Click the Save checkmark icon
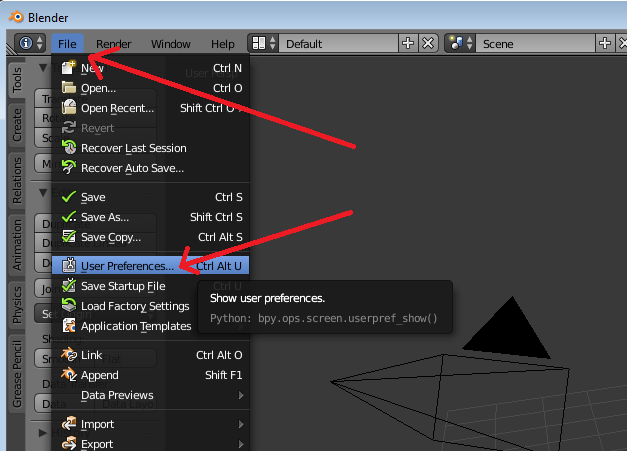The width and height of the screenshot is (627, 451). pyautogui.click(x=69, y=197)
